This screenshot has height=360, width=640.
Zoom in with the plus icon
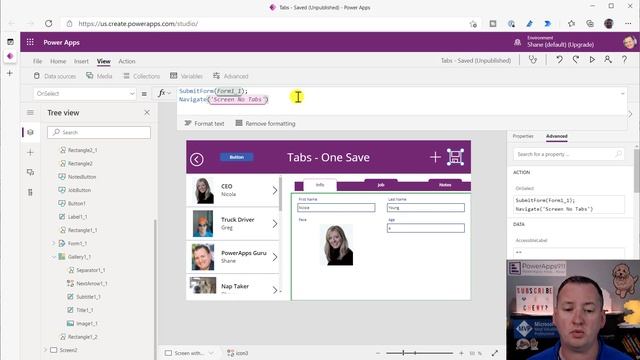pyautogui.click(x=461, y=353)
